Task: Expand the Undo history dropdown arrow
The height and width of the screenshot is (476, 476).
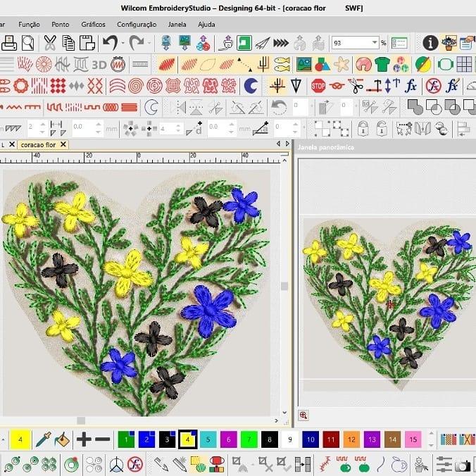Action: [123, 44]
